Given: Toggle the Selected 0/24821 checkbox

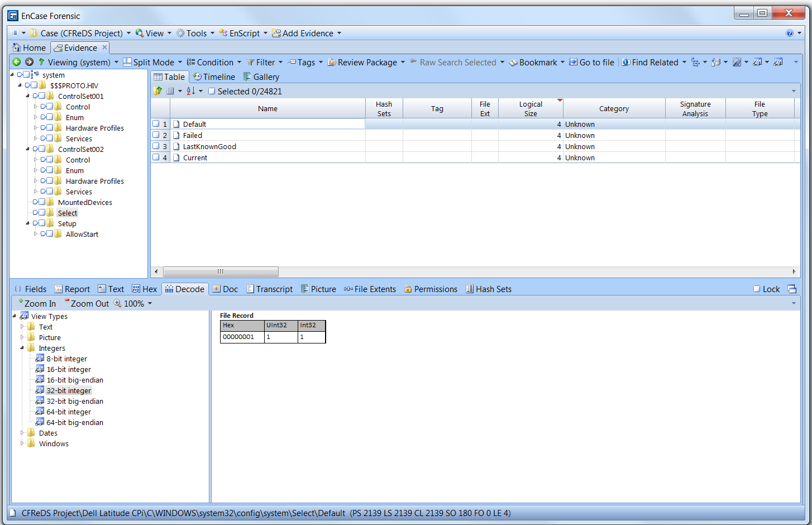Looking at the screenshot, I should [x=212, y=92].
